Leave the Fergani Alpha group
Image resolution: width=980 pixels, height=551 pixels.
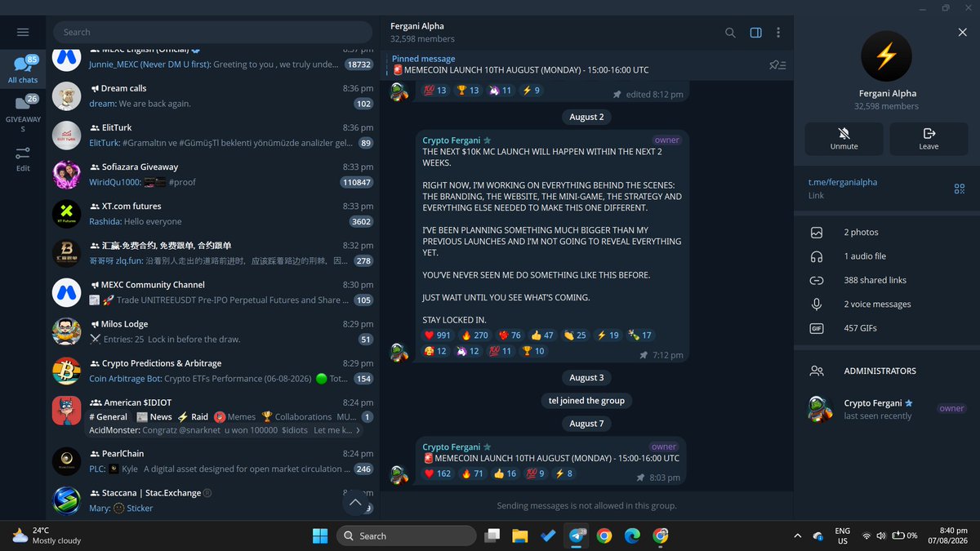click(929, 139)
